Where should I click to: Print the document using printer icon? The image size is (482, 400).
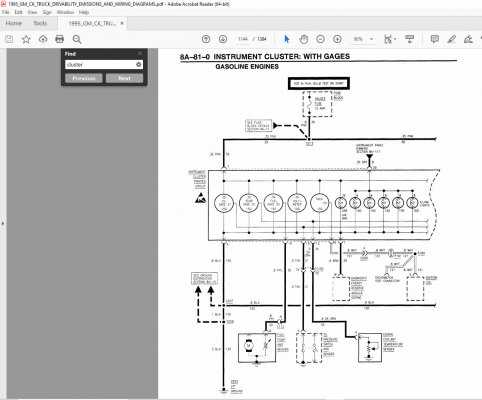[x=60, y=39]
